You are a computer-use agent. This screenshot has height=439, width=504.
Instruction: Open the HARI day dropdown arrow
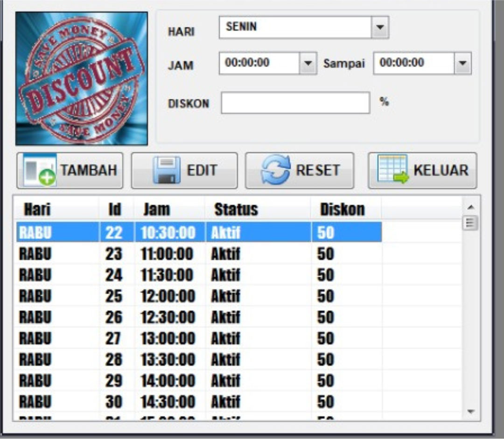(380, 28)
